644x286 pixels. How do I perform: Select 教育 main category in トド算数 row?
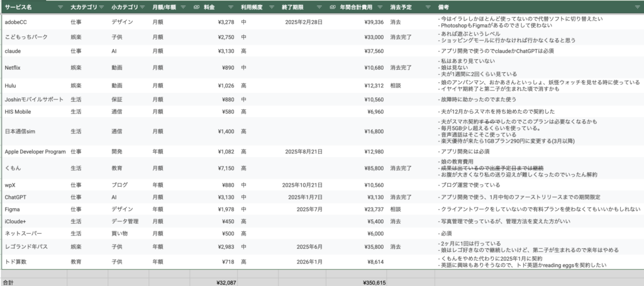87,261
